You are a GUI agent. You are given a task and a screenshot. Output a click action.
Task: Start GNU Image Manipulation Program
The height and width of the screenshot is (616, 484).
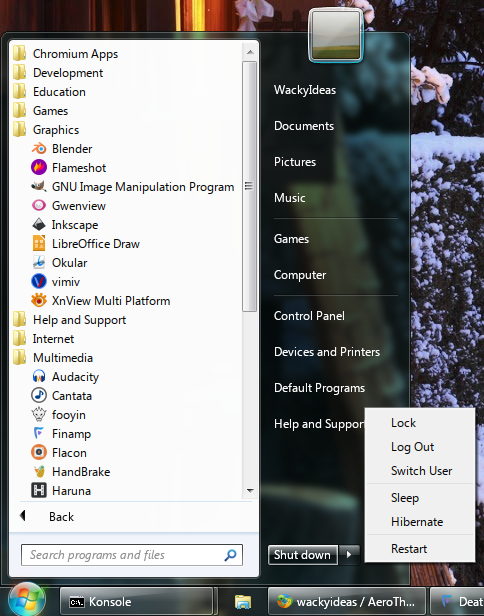pos(133,187)
